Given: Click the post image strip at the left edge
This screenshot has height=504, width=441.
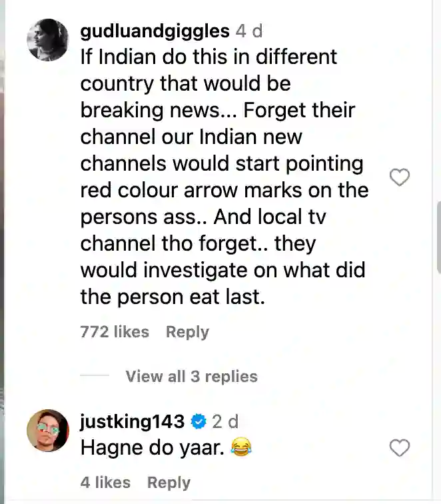Looking at the screenshot, I should (2, 252).
